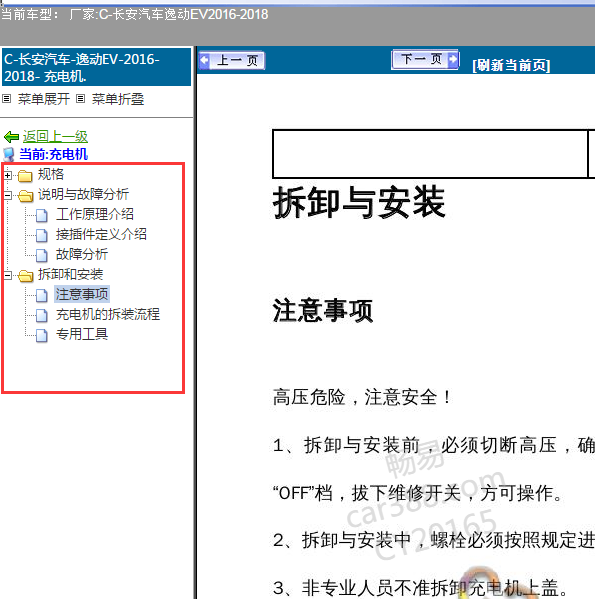Expand the 规格 folder with plus sign
The height and width of the screenshot is (599, 595).
pos(8,175)
